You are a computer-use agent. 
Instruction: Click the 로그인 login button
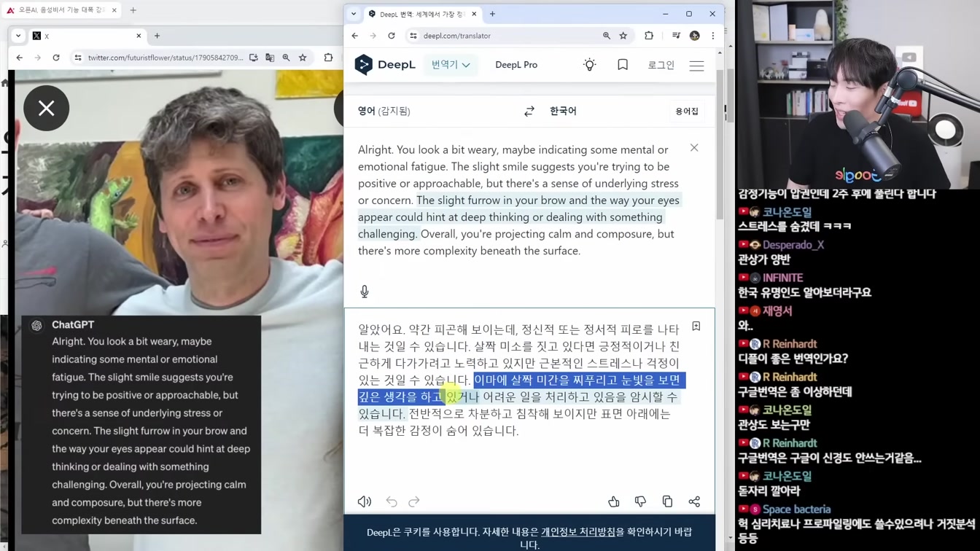661,65
